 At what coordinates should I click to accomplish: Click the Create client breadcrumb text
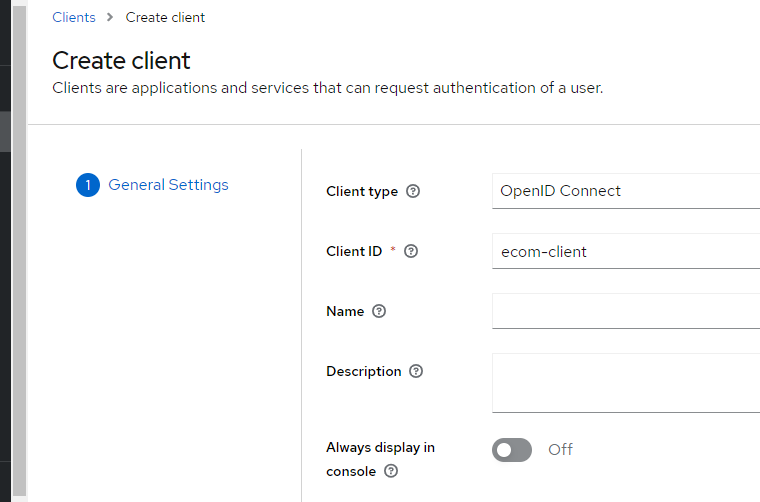[x=165, y=17]
